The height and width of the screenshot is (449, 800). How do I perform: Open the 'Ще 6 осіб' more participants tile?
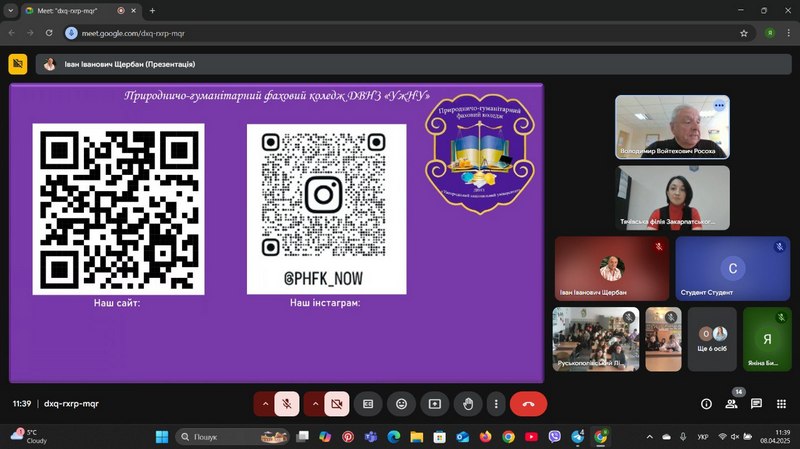point(712,339)
